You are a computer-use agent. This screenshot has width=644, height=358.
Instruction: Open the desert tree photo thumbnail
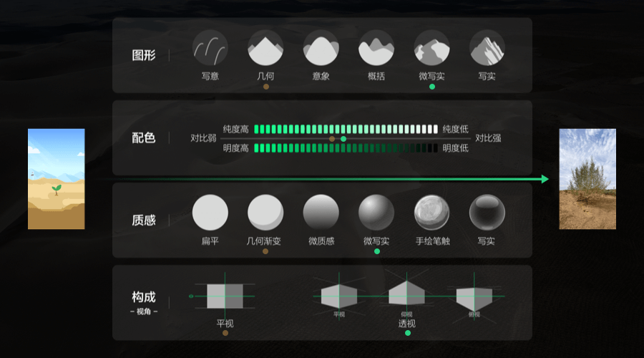point(587,179)
